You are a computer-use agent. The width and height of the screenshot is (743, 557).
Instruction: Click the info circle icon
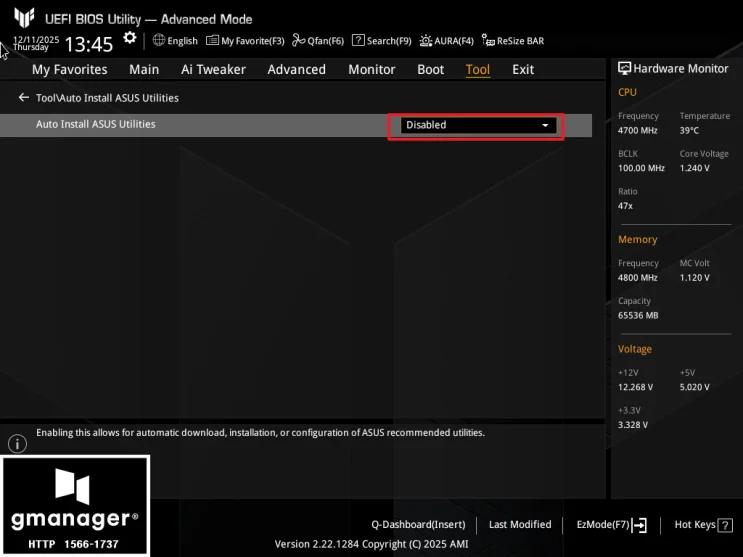[18, 444]
